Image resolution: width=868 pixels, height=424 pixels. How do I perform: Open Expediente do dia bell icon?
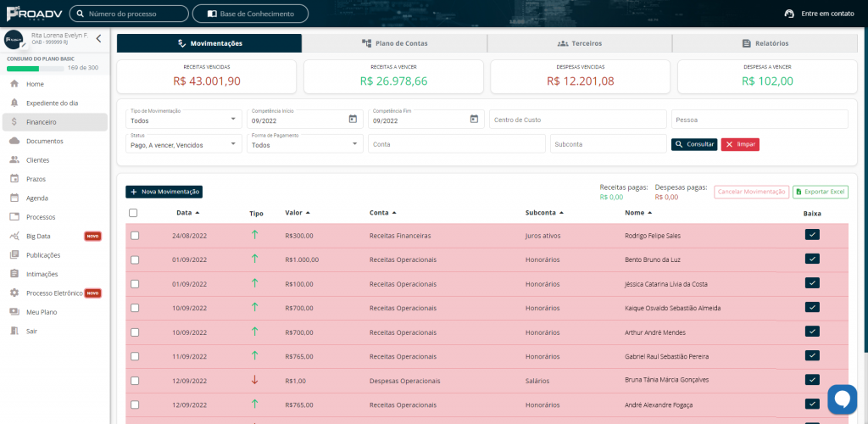(14, 103)
